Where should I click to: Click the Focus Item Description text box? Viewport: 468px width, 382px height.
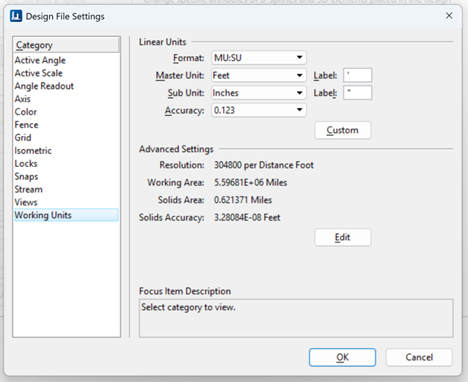tap(296, 318)
